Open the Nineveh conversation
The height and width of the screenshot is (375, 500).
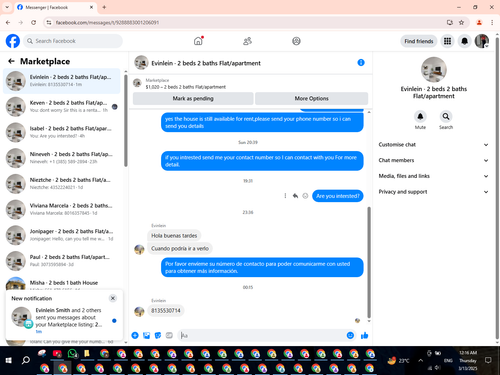[x=62, y=158]
